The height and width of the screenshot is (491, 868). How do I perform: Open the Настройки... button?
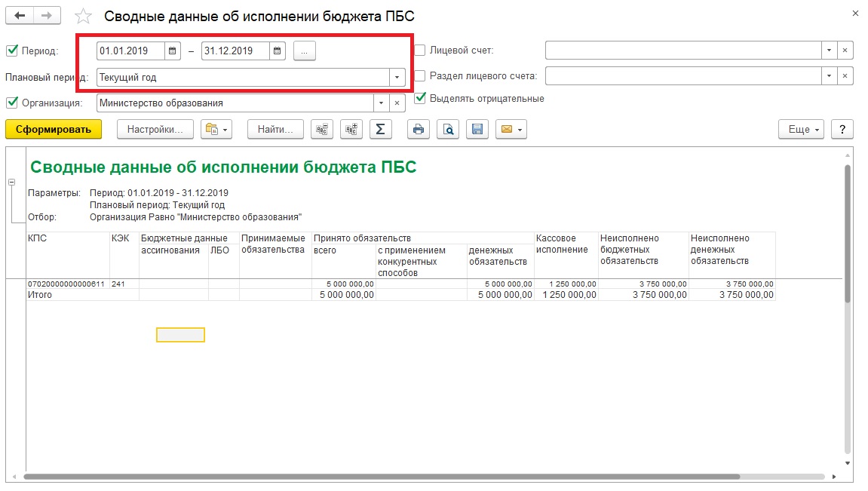pos(155,130)
